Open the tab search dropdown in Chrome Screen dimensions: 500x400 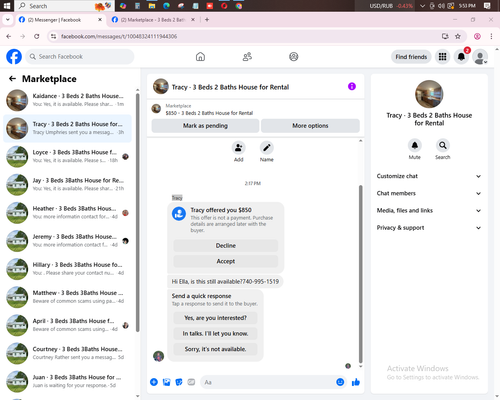8,20
